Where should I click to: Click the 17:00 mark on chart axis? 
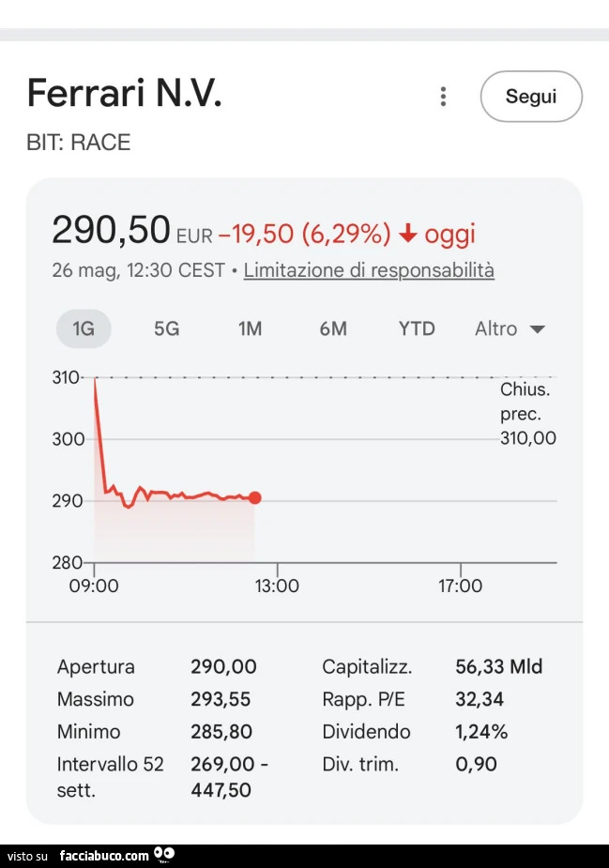(x=460, y=586)
